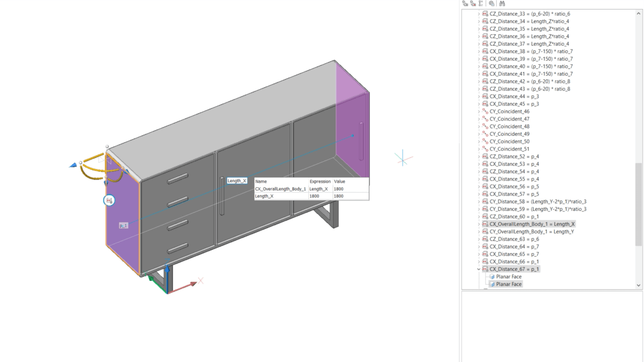
Task: Expand the CX_OverallLength_Body_1 node
Action: tap(479, 224)
